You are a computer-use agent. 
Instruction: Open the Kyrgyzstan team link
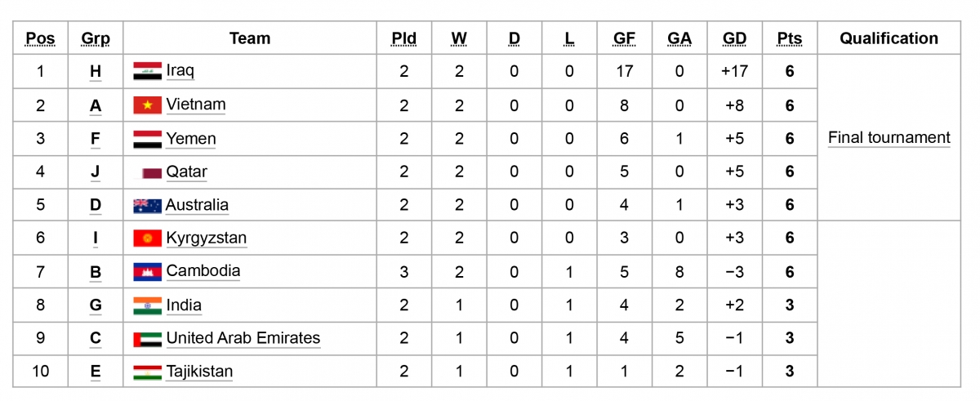point(207,238)
